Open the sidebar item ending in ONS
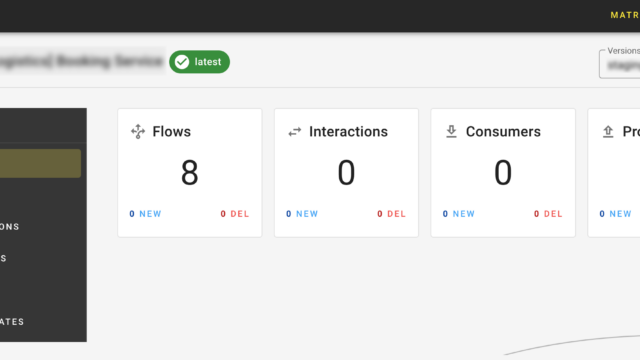The width and height of the screenshot is (640, 360). (10, 227)
